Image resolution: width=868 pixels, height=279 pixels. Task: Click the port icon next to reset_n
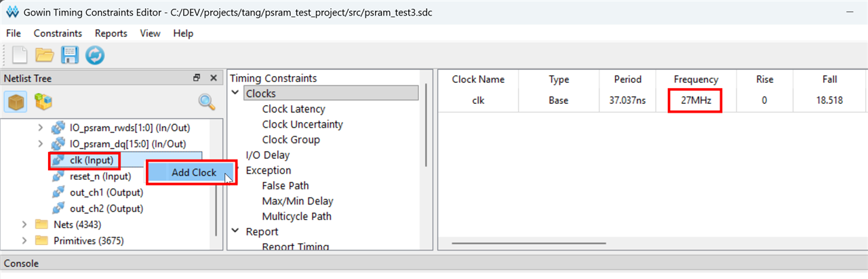59,176
